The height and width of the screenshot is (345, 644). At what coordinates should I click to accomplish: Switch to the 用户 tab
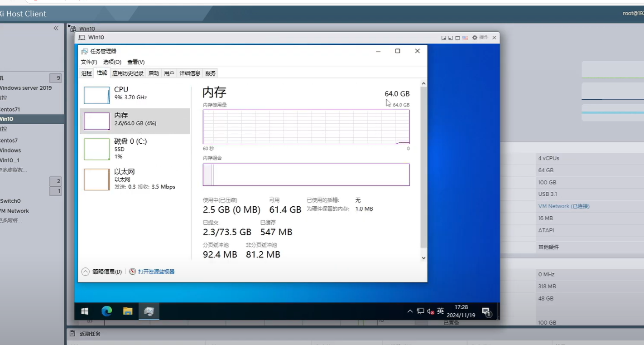tap(169, 73)
